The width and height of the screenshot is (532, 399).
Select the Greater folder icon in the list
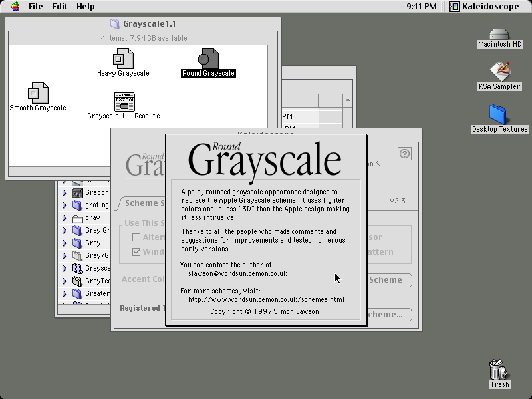click(78, 293)
